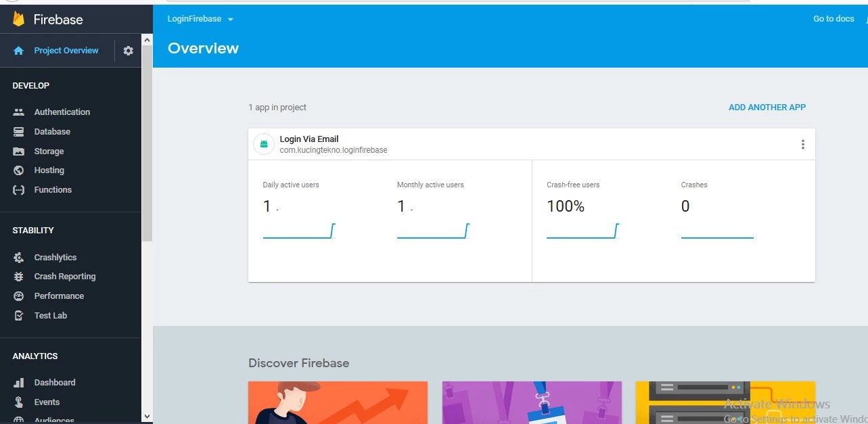The image size is (868, 424).
Task: Click ADD ANOTHER APP button
Action: [x=767, y=108]
